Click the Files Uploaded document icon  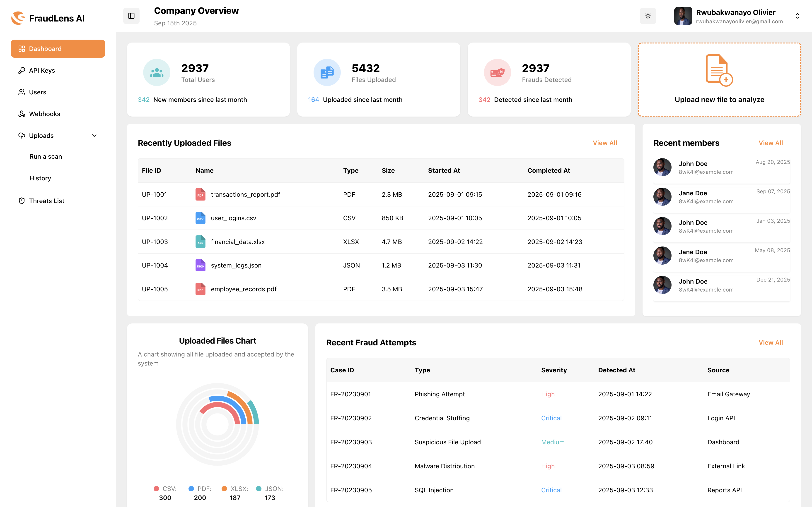[x=327, y=72]
